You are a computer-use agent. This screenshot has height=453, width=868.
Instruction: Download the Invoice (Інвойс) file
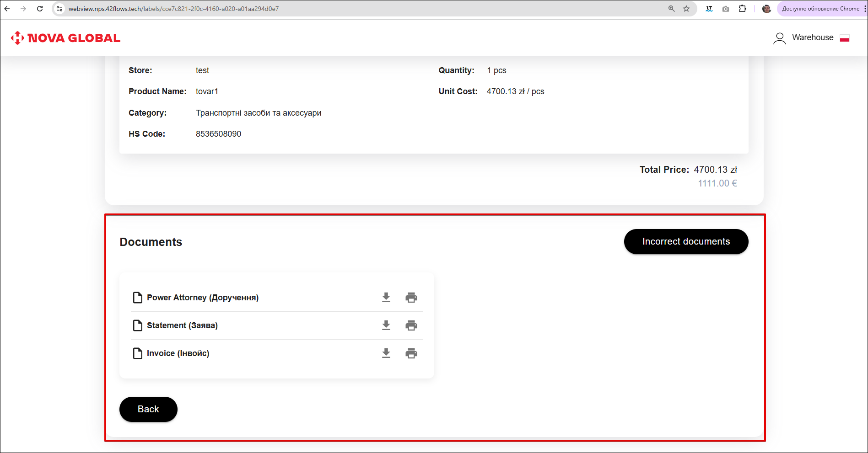pyautogui.click(x=386, y=353)
